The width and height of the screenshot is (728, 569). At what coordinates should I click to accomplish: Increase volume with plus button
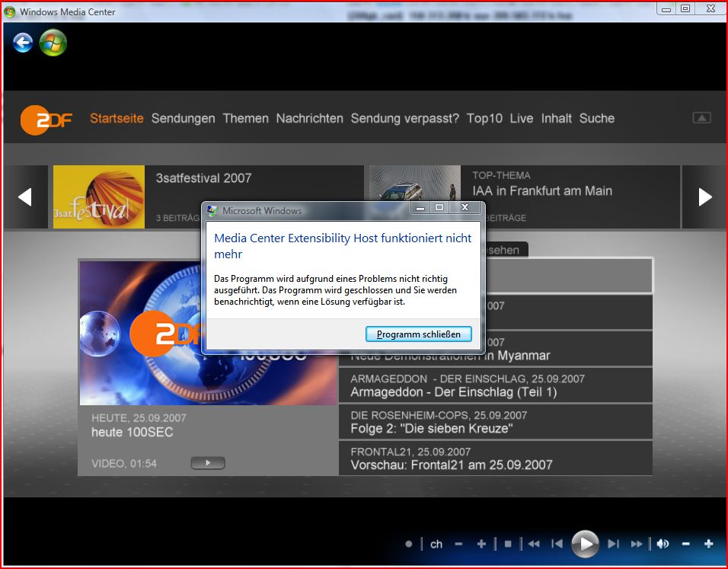tap(708, 544)
